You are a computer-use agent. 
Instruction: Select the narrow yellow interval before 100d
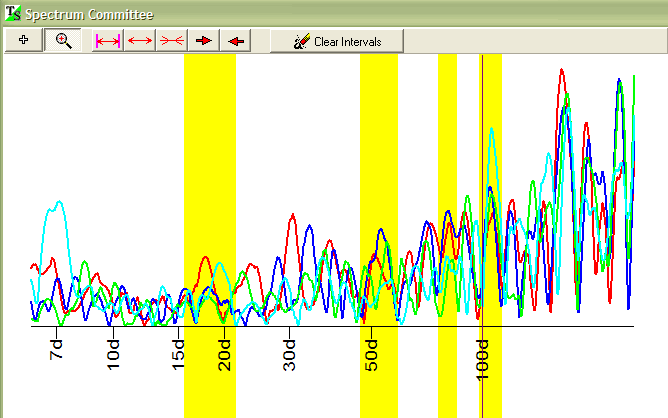pyautogui.click(x=447, y=236)
